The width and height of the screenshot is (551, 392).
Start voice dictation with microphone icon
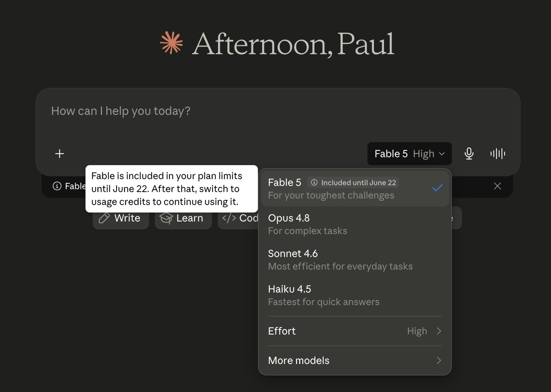469,154
